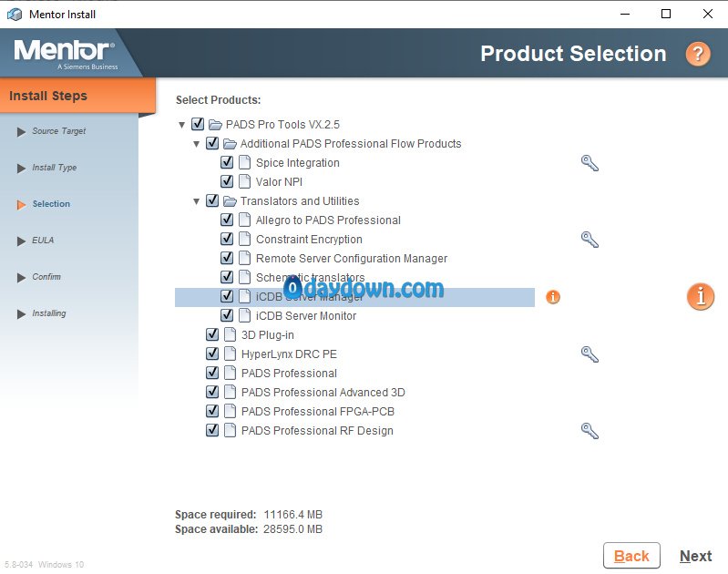
Task: Click the license key icon for Spice Integration
Action: pyautogui.click(x=590, y=163)
